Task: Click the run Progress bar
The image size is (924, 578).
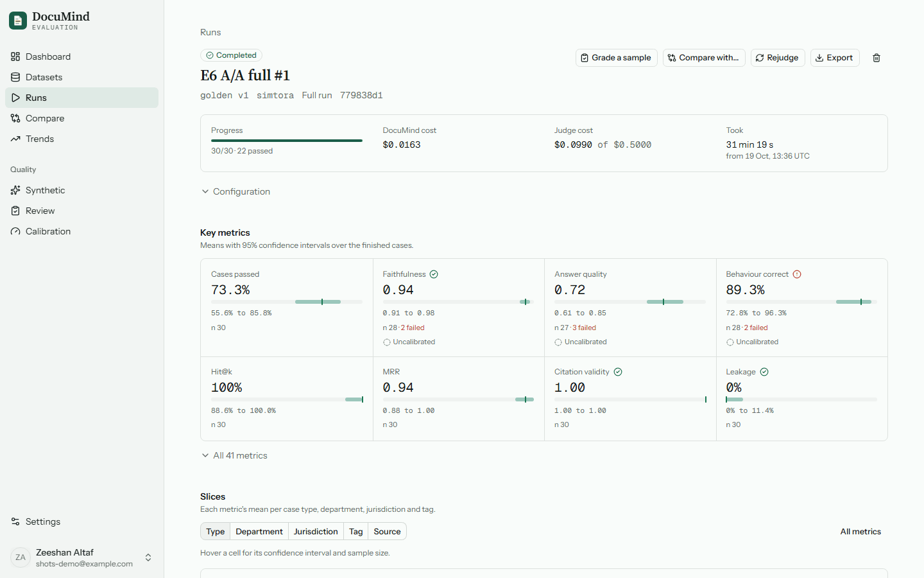Action: 287,141
